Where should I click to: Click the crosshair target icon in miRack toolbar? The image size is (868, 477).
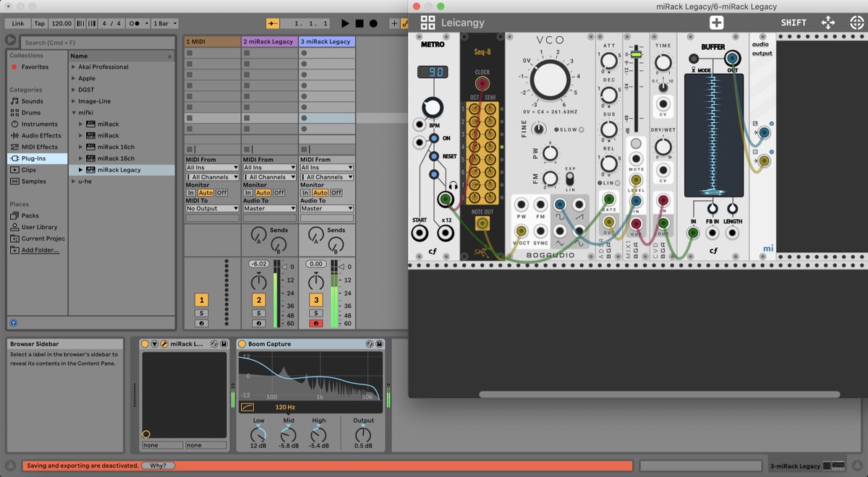pyautogui.click(x=856, y=22)
